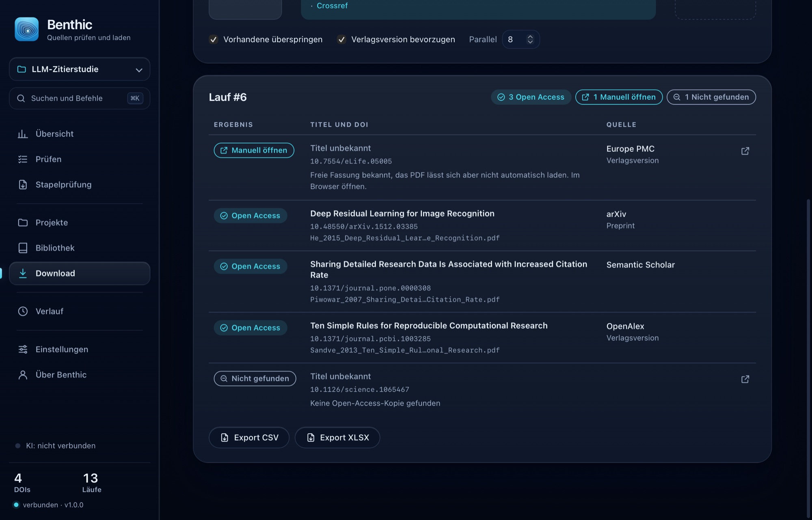This screenshot has height=520, width=812.
Task: Open external link icon for science.1065467 row
Action: 745,379
